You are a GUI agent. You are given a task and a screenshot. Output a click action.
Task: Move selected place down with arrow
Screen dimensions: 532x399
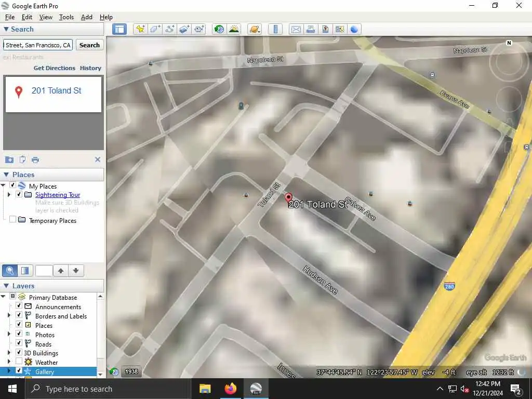76,271
